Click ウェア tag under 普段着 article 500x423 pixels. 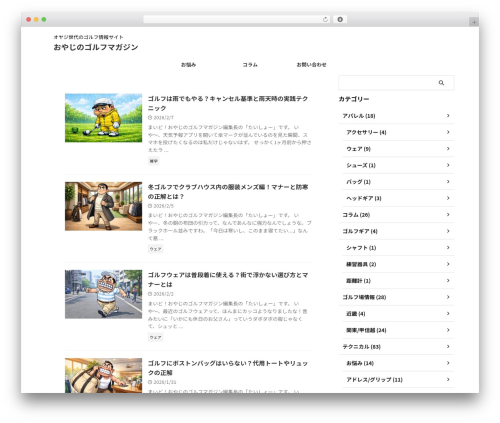pyautogui.click(x=155, y=338)
